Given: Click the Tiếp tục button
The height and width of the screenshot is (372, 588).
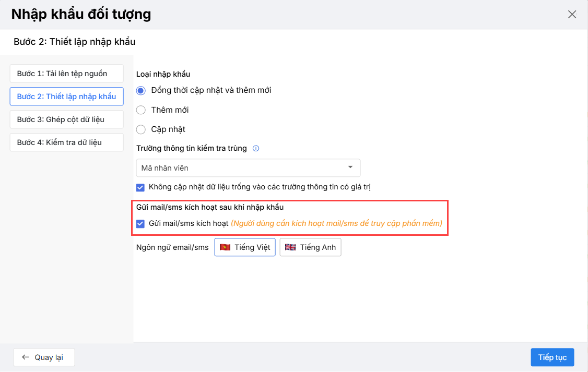Looking at the screenshot, I should click(552, 357).
